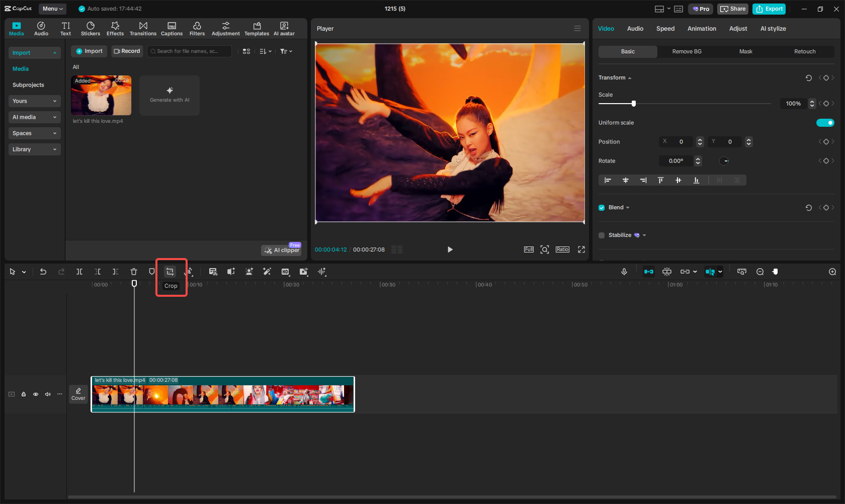The height and width of the screenshot is (504, 845).
Task: Expand the Library section in the sidebar
Action: [34, 149]
